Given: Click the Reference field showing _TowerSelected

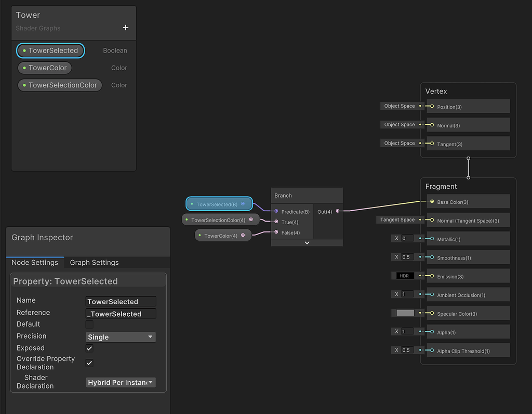Looking at the screenshot, I should (x=121, y=314).
